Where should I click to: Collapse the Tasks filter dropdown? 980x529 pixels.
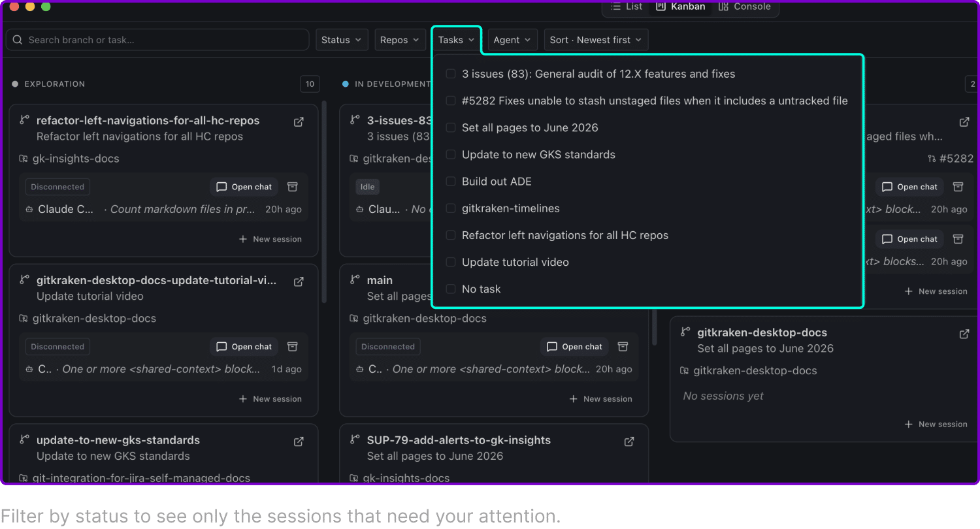point(457,40)
